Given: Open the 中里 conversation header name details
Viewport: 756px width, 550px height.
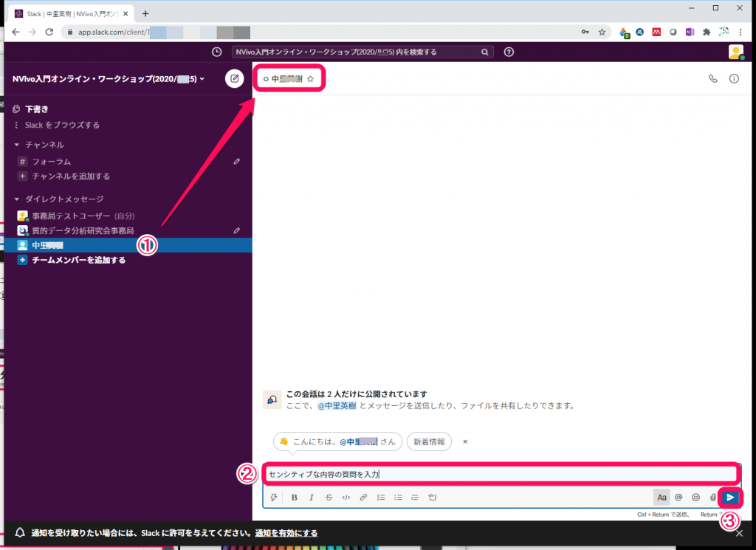Looking at the screenshot, I should [287, 79].
